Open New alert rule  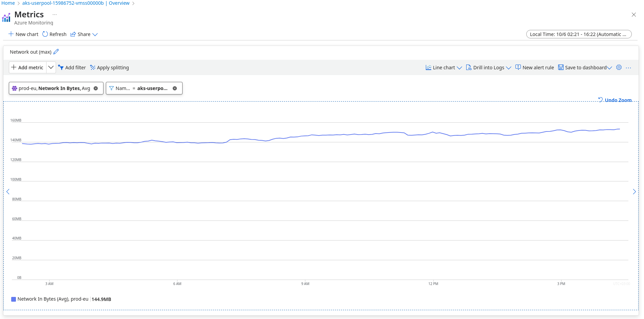pos(534,67)
